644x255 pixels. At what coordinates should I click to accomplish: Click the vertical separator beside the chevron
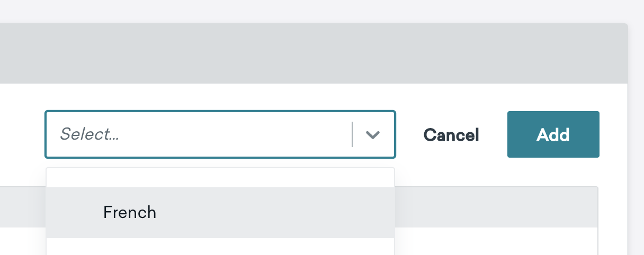click(x=352, y=134)
